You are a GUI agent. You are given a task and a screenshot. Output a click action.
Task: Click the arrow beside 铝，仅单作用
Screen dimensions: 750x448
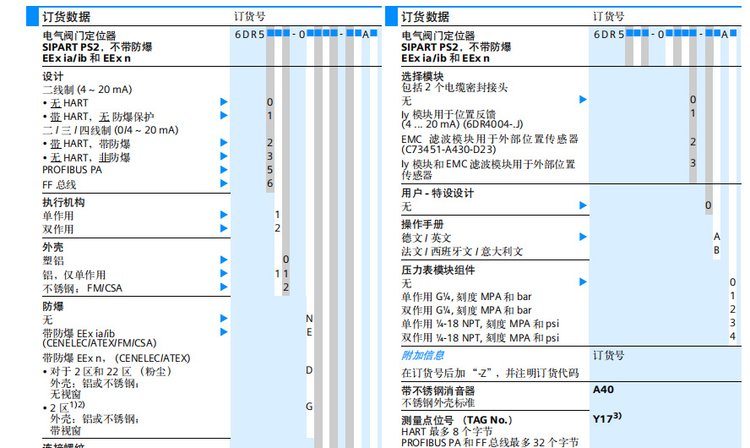point(224,273)
